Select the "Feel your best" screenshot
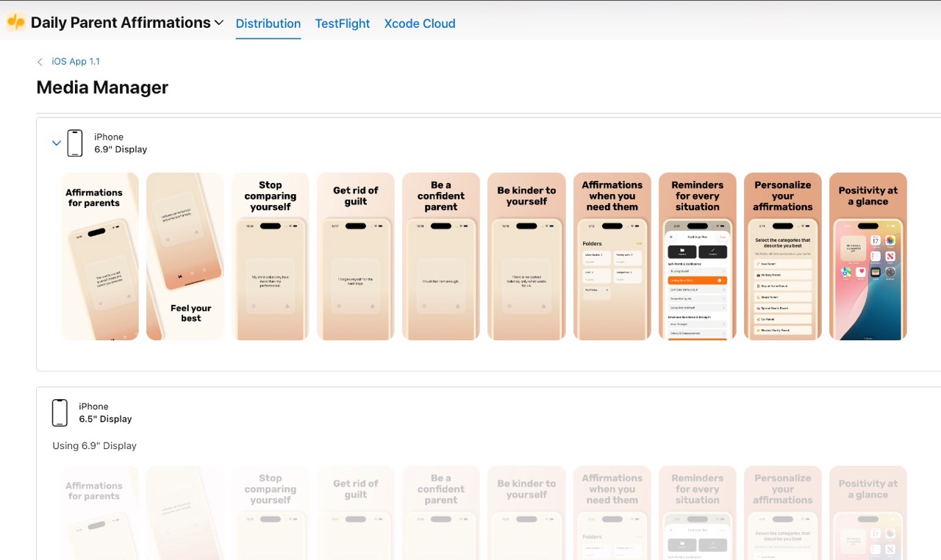The width and height of the screenshot is (941, 560). pos(185,256)
